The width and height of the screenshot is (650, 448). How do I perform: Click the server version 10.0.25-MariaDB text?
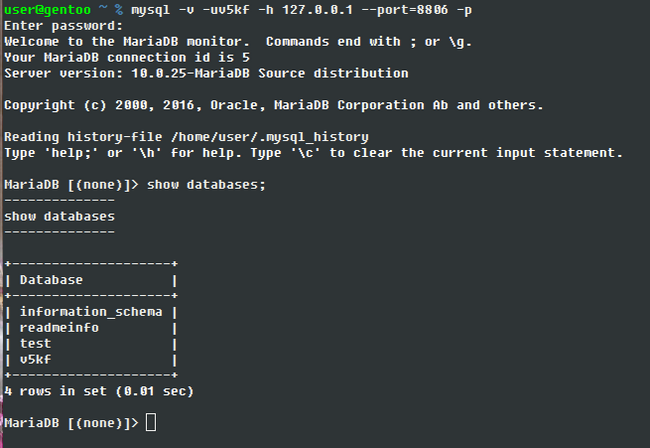click(x=190, y=73)
